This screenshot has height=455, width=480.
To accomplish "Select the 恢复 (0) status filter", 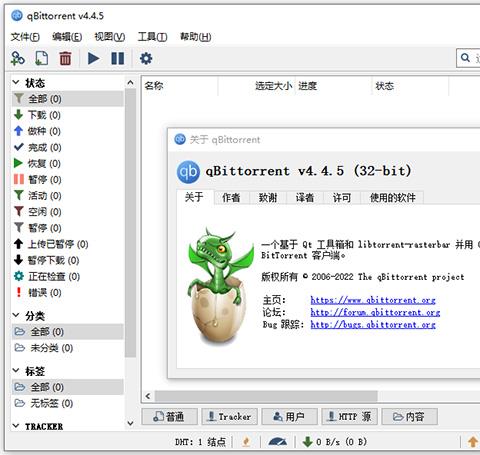I will (x=68, y=163).
